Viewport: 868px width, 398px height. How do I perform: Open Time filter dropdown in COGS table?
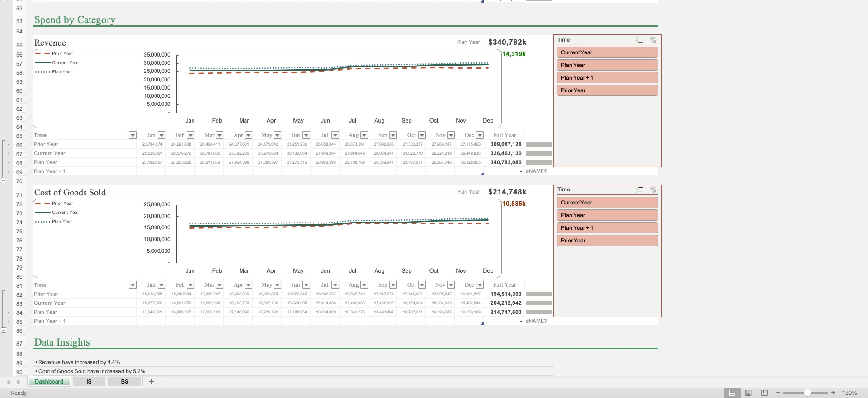132,285
